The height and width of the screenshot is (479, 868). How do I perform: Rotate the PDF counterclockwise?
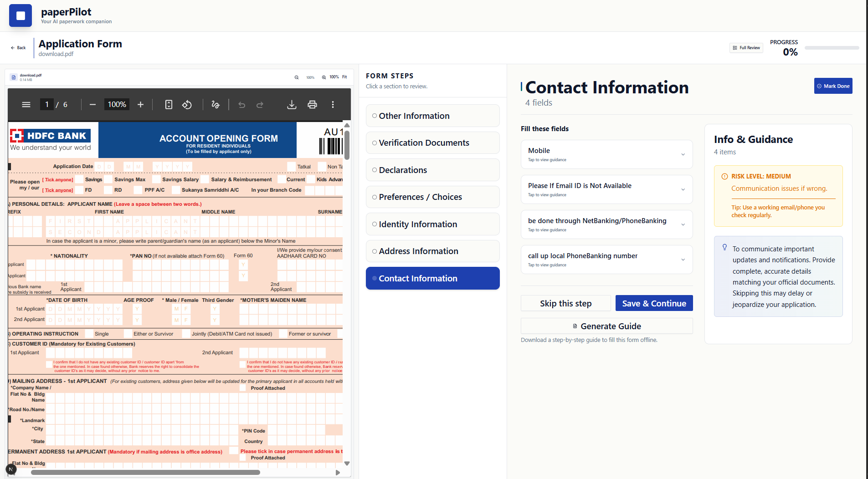tap(187, 105)
